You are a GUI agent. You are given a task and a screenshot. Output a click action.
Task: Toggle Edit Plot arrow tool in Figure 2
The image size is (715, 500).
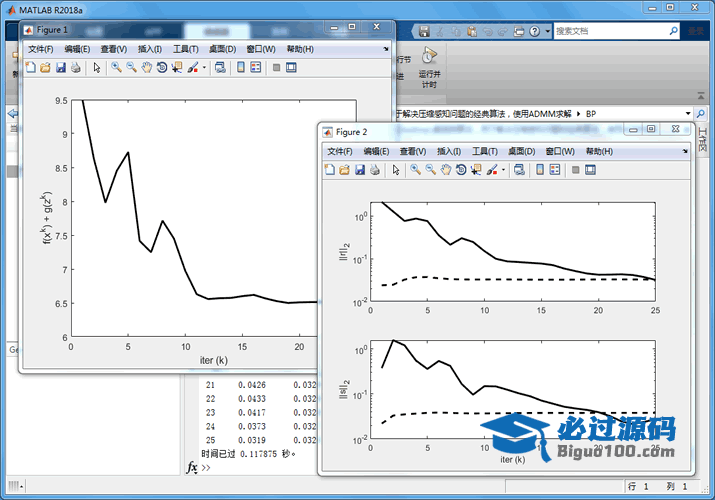pyautogui.click(x=396, y=170)
